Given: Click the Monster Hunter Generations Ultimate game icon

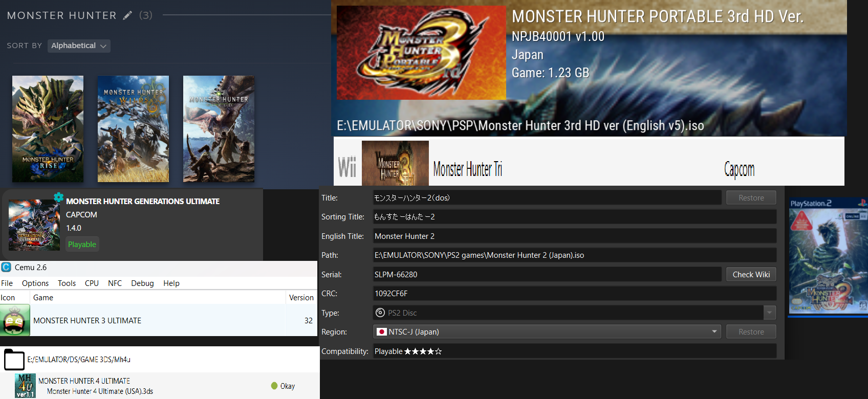Looking at the screenshot, I should click(34, 225).
